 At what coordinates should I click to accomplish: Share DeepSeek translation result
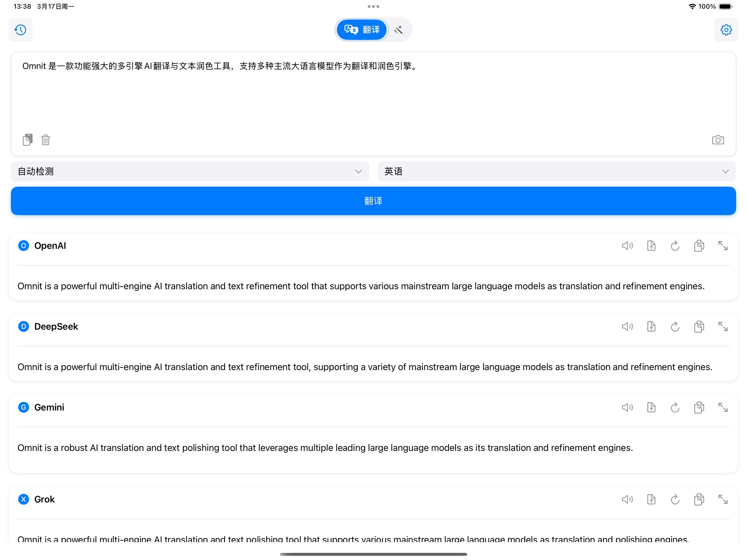pyautogui.click(x=651, y=326)
